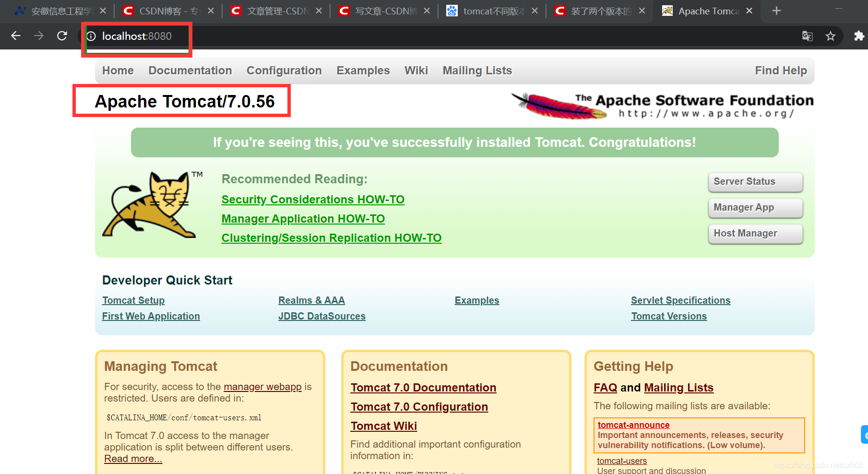868x474 pixels.
Task: Open Tomcat 7.0 Documentation link
Action: (x=423, y=388)
